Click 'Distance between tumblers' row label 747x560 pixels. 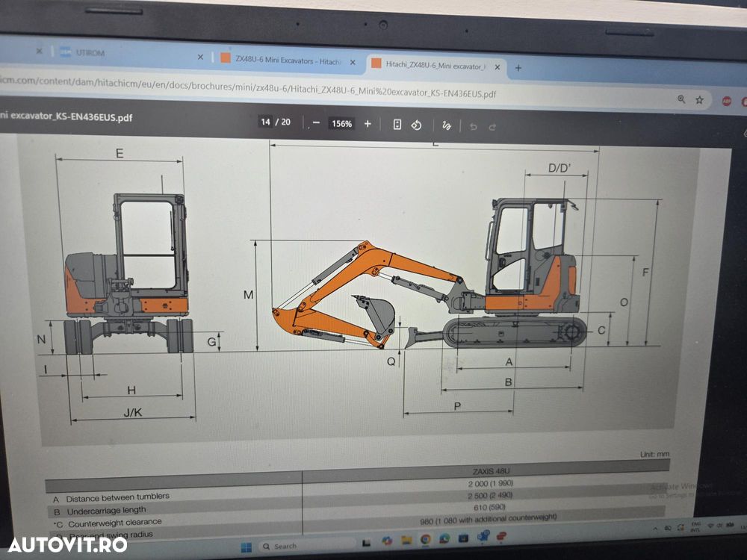(118, 497)
